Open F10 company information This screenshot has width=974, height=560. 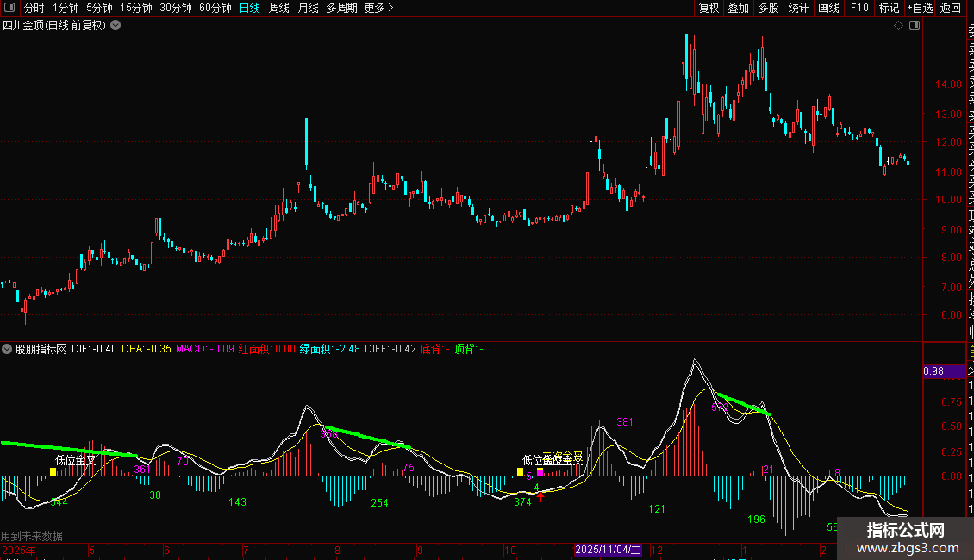click(x=859, y=8)
